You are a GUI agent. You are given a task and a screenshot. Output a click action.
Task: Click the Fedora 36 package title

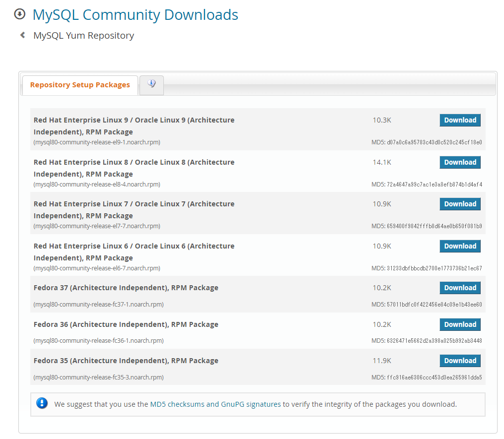(126, 324)
